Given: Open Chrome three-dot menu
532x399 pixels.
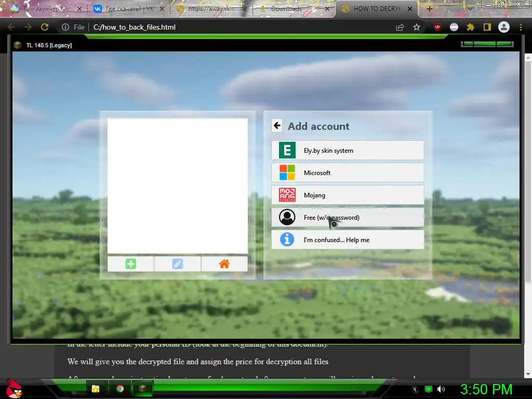Looking at the screenshot, I should point(521,27).
